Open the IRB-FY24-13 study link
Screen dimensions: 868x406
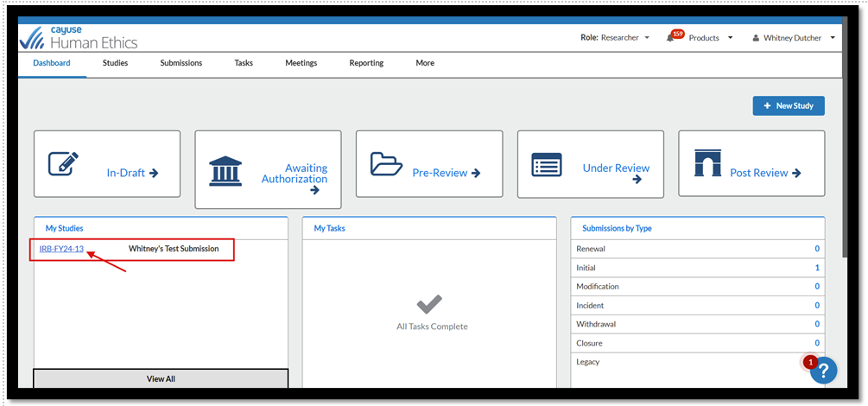[x=61, y=249]
